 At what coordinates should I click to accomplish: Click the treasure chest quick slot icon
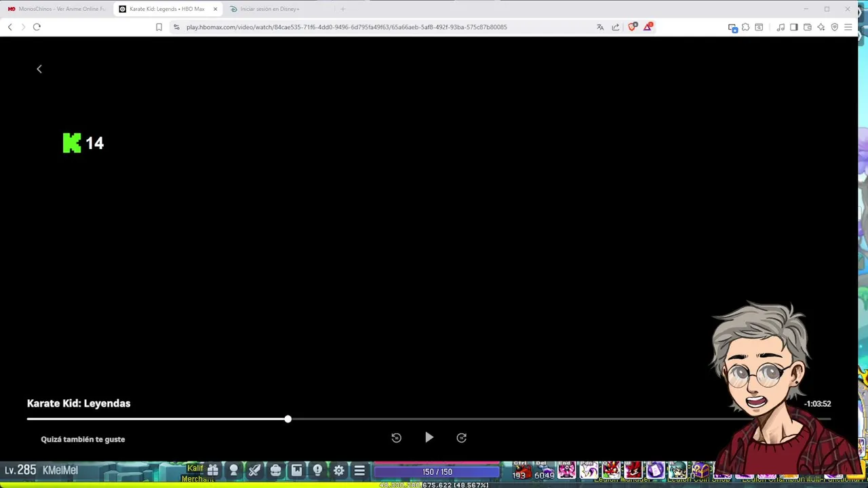(x=701, y=470)
